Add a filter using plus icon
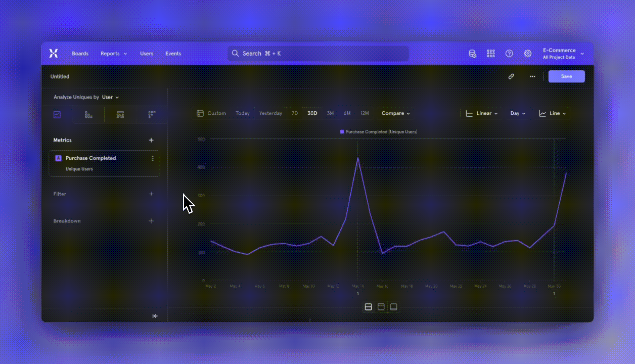This screenshot has width=635, height=364. coord(151,194)
